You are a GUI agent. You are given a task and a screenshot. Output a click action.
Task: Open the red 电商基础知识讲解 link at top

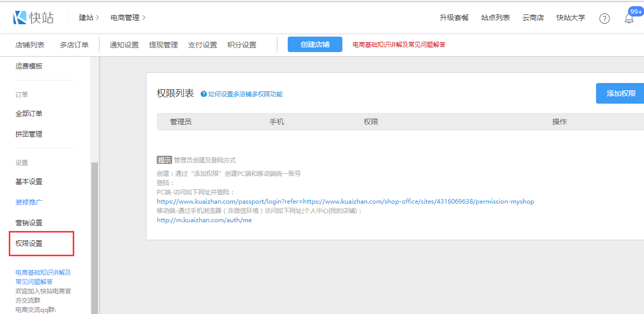399,45
